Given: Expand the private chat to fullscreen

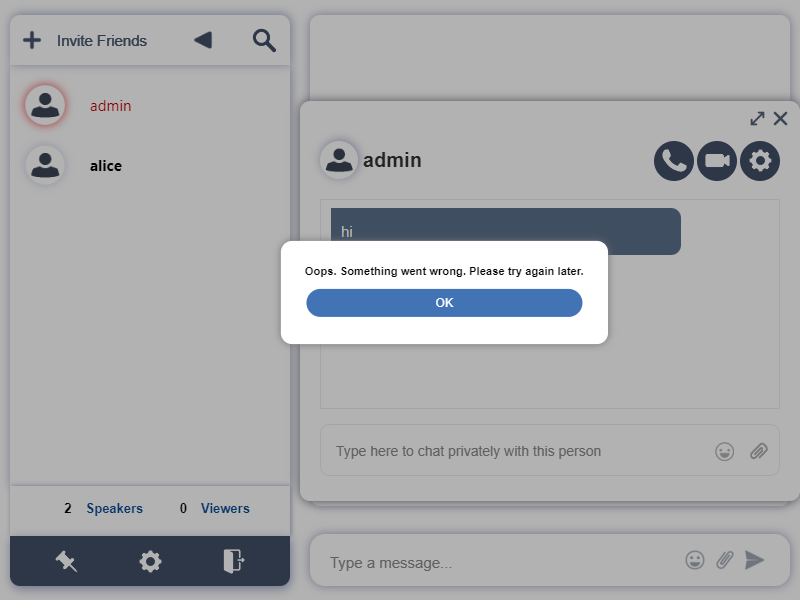Looking at the screenshot, I should pos(757,118).
